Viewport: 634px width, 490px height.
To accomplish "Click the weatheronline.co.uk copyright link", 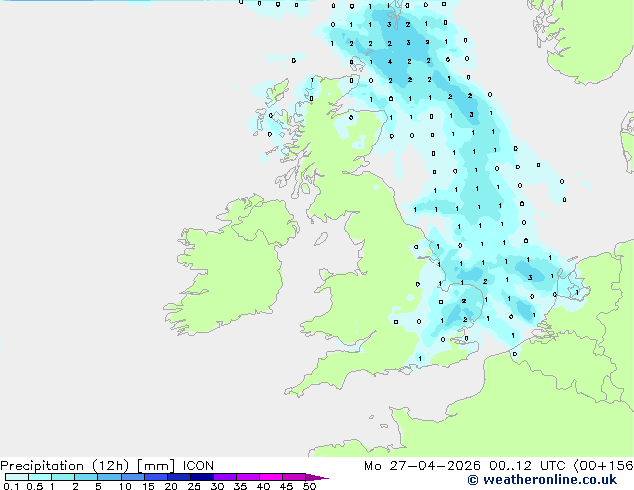I will [542, 480].
